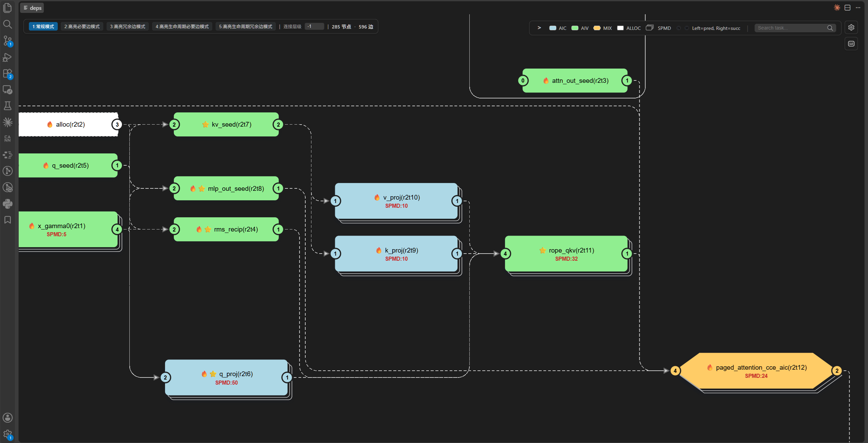Open the Search view in activity bar
Screen dimensions: 868x443
pos(7,24)
